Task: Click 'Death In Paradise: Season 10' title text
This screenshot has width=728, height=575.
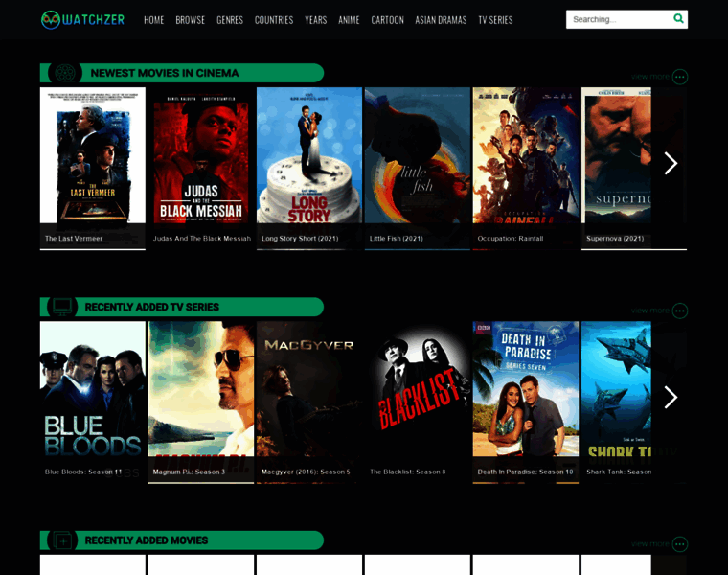Action: [x=525, y=471]
